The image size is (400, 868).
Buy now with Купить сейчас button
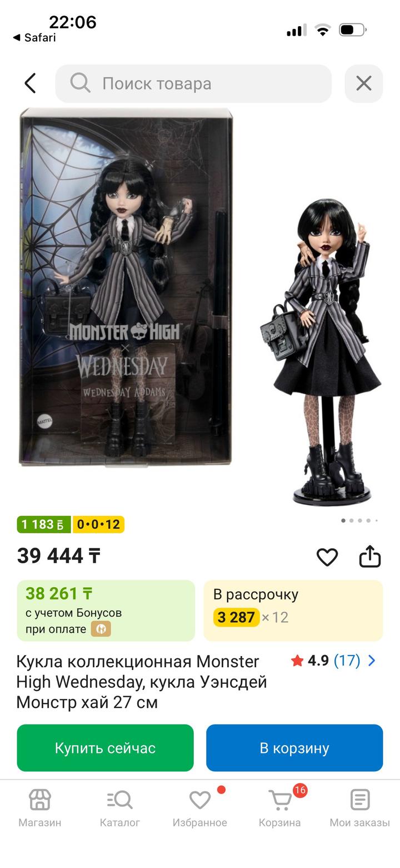point(106,748)
